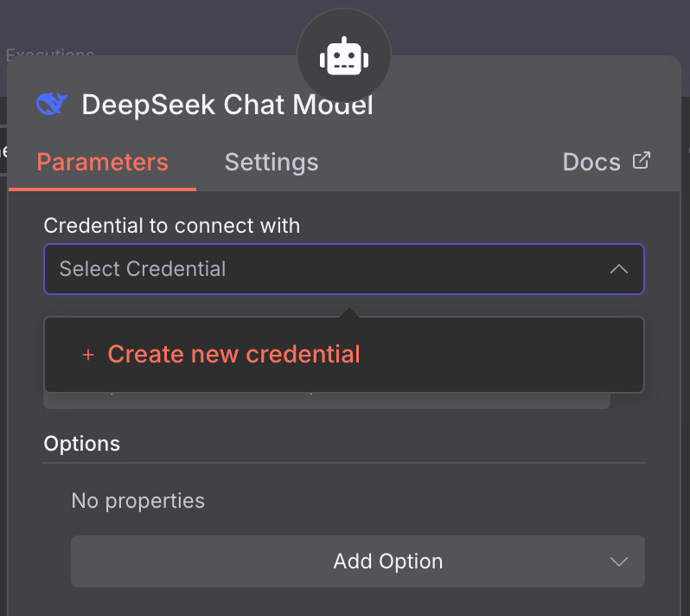Screen dimensions: 690x616
Task: Click the divider line under Options heading
Action: click(344, 463)
